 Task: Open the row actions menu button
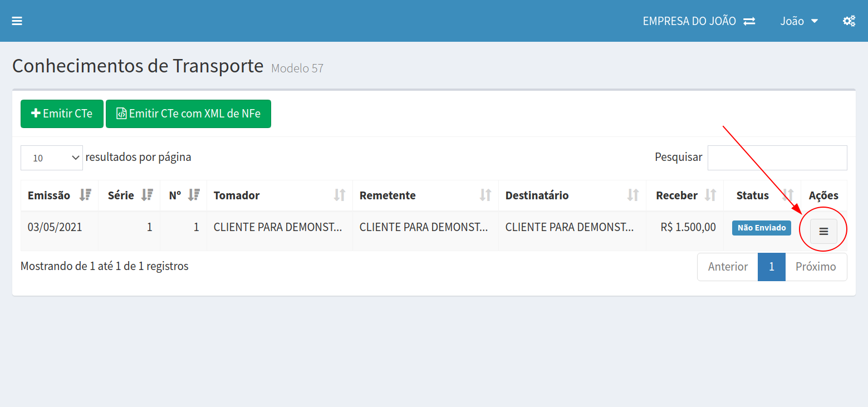pos(823,231)
